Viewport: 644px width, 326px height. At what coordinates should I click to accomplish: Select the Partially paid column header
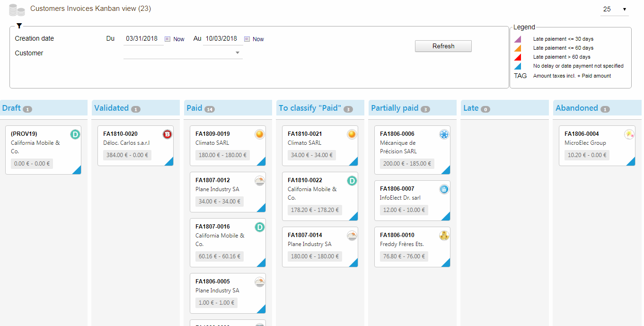click(395, 108)
